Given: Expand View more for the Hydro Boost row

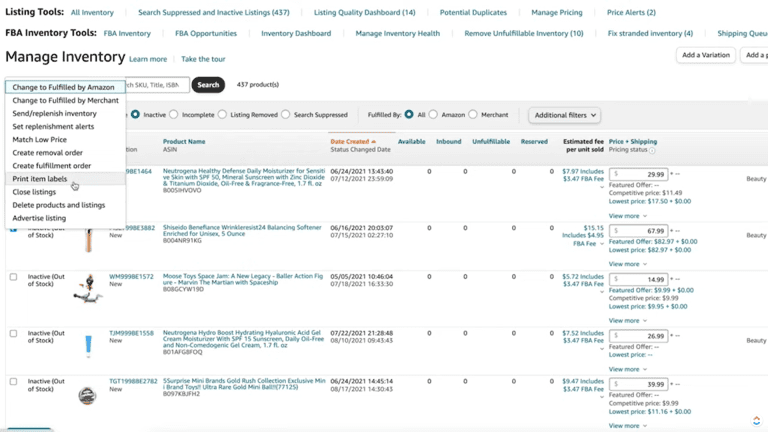Looking at the screenshot, I should 627,369.
